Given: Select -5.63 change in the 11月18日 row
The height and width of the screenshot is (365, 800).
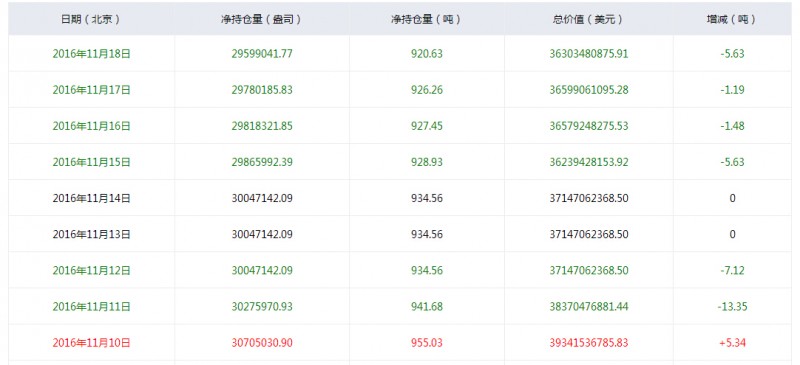Looking at the screenshot, I should click(x=732, y=54).
